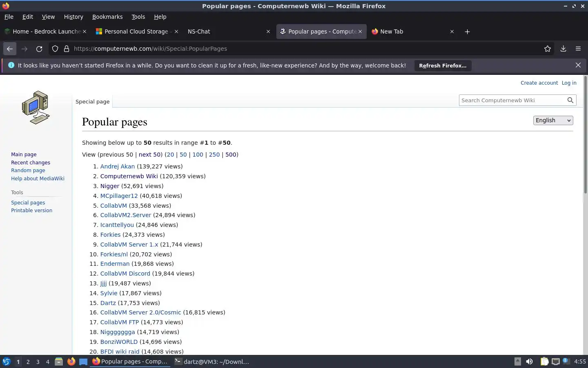The image size is (588, 368).
Task: Show 500 results per page
Action: pos(231,155)
